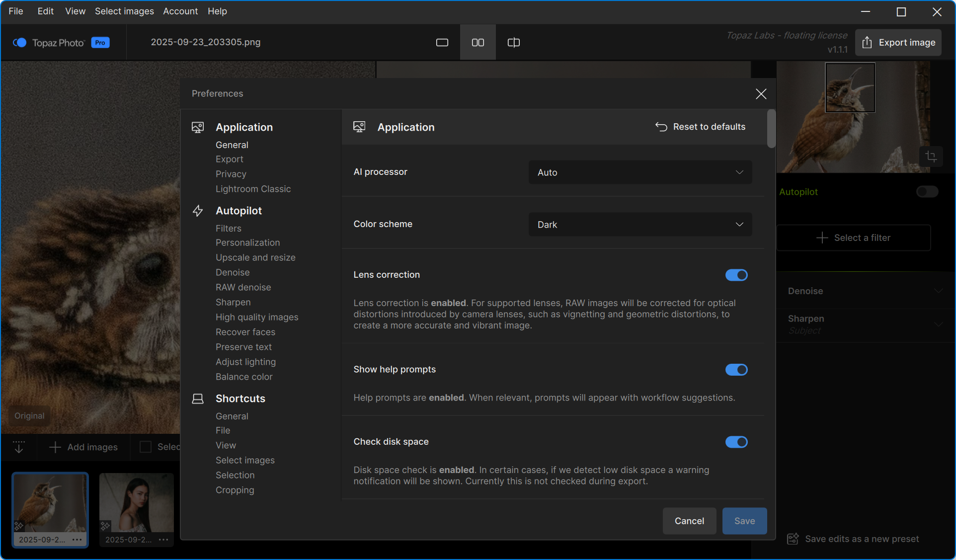This screenshot has width=956, height=560.
Task: Click the save preset icon
Action: tap(793, 539)
